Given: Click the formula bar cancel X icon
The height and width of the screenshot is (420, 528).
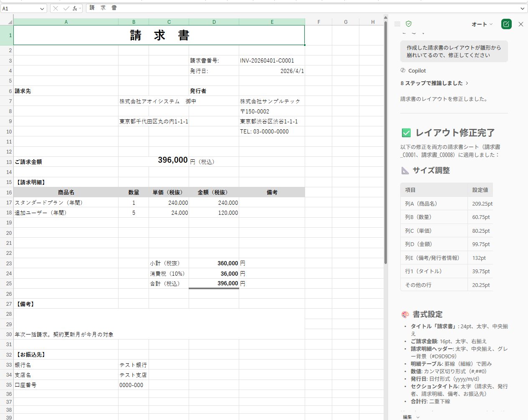Looking at the screenshot, I should (x=56, y=8).
